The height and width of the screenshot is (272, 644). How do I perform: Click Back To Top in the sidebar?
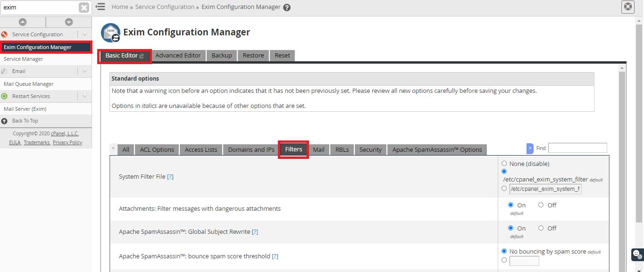(x=25, y=121)
